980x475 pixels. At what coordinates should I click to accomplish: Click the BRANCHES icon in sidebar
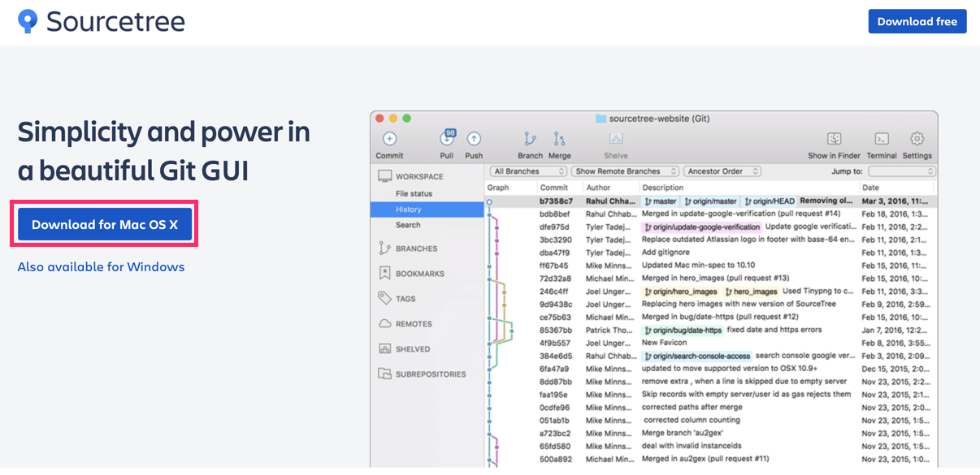pyautogui.click(x=384, y=248)
